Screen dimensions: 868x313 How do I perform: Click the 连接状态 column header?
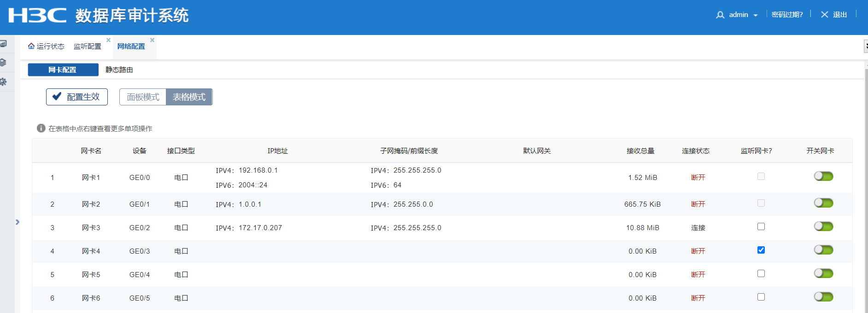pos(696,151)
